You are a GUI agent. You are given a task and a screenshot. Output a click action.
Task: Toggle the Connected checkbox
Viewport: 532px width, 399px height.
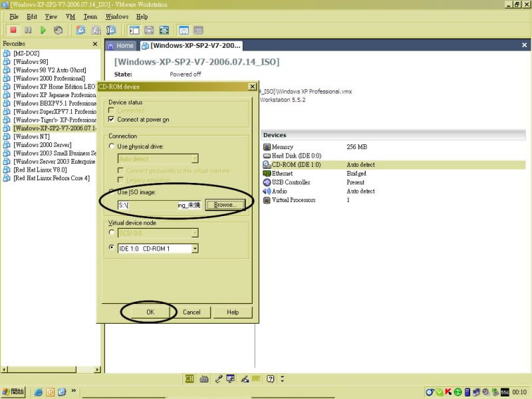111,110
